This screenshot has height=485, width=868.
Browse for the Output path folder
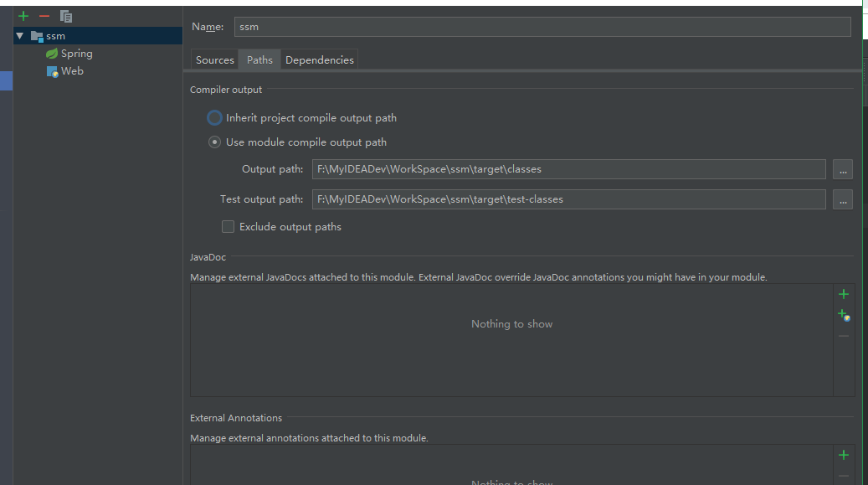click(843, 170)
